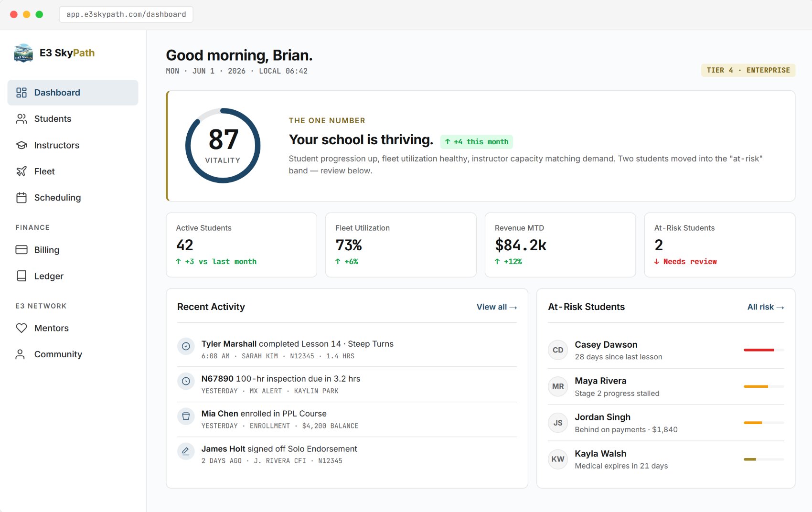Click the '+12%' revenue change text
The height and width of the screenshot is (512, 812).
[x=513, y=262]
